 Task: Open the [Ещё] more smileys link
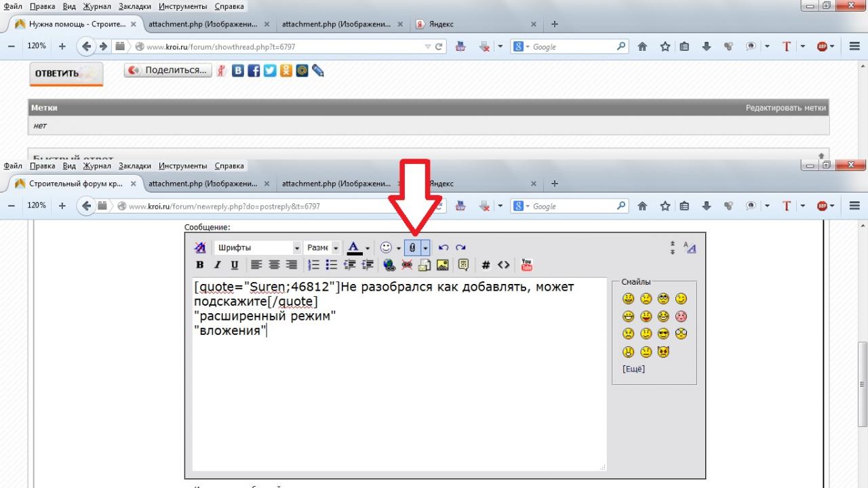tap(633, 369)
